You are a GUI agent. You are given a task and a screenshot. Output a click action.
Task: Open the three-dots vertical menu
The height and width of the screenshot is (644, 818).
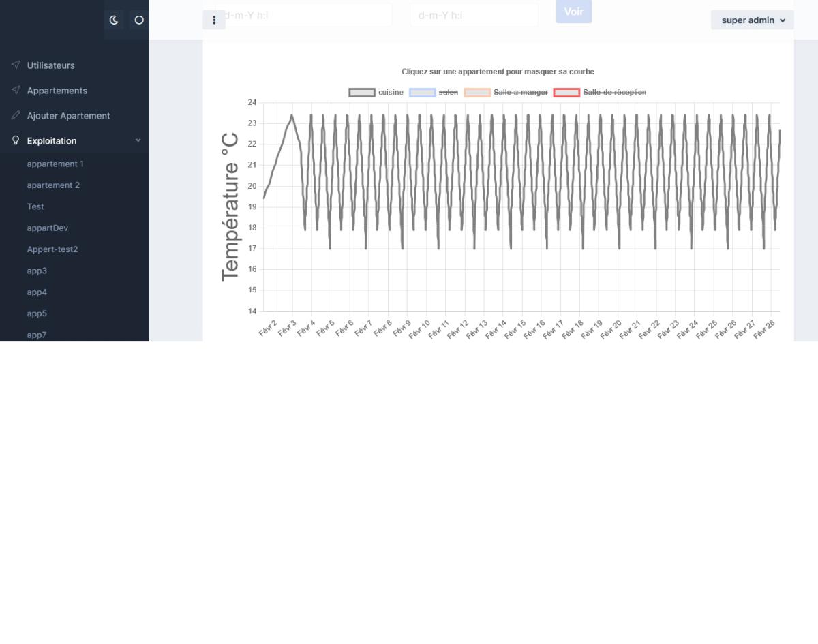point(214,20)
